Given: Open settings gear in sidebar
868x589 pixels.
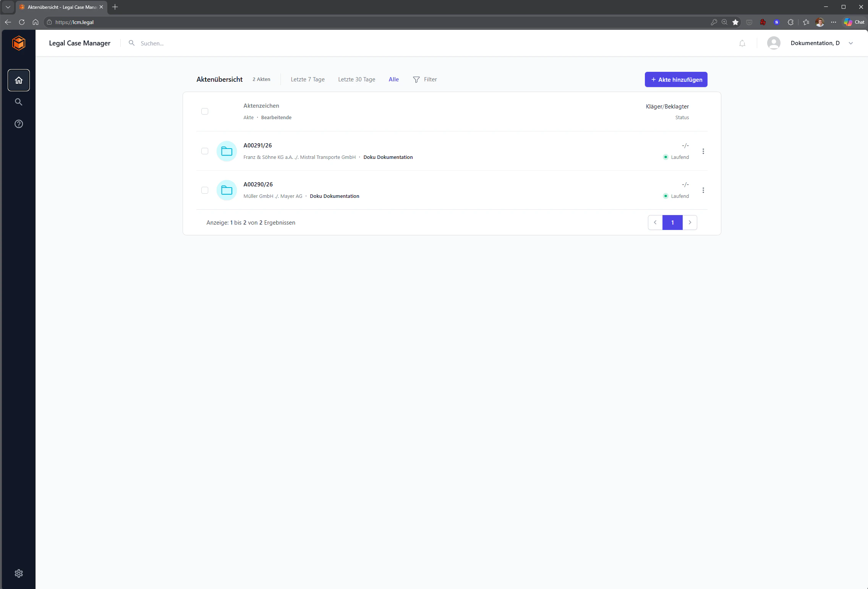Looking at the screenshot, I should [x=19, y=573].
